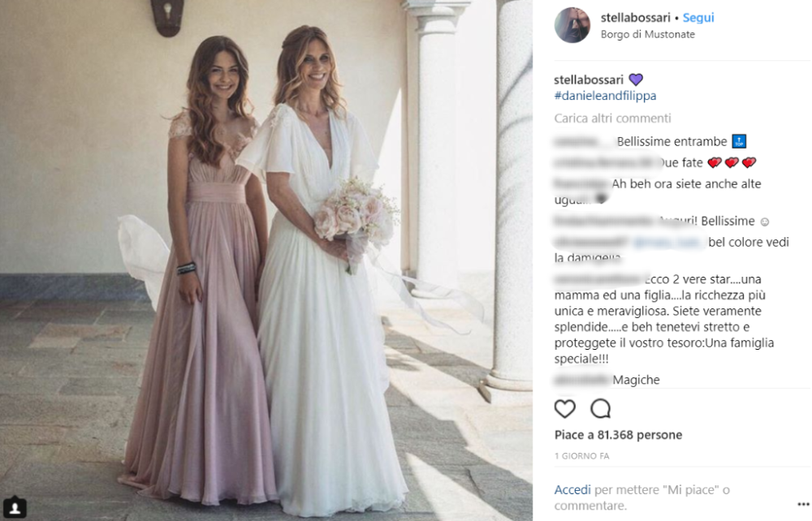Click the 1 GIORNO FA timestamp
The width and height of the screenshot is (812, 521).
(x=581, y=456)
